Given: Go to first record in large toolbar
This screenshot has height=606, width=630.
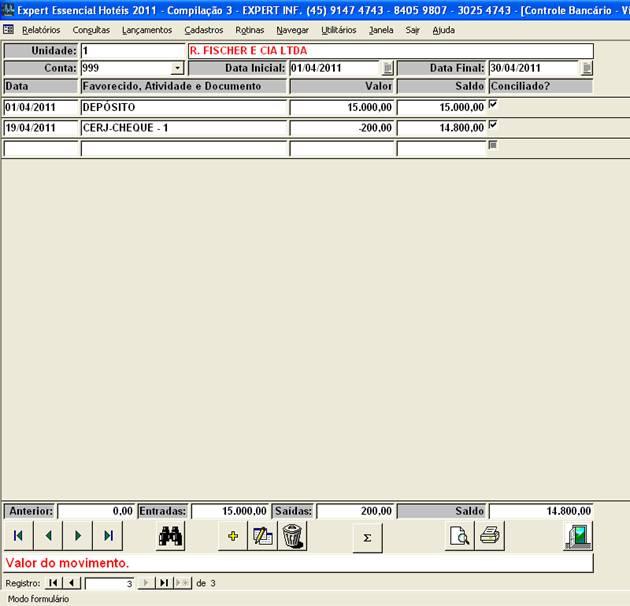Looking at the screenshot, I should (x=18, y=536).
